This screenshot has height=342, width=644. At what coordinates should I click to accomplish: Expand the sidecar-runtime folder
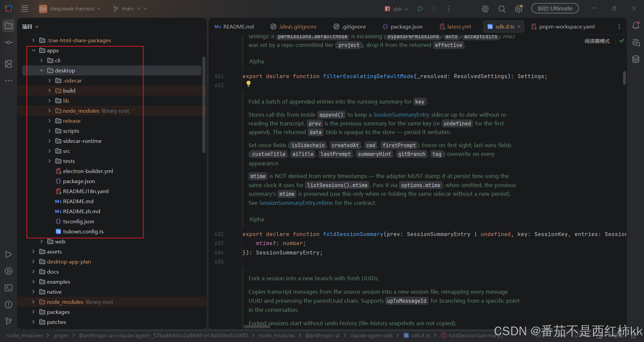[50, 141]
